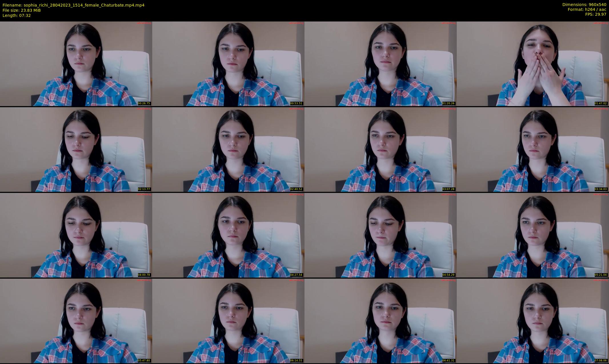Click the File size 23.83 MiB line
Screen dimensions: 609x364
pyautogui.click(x=22, y=10)
